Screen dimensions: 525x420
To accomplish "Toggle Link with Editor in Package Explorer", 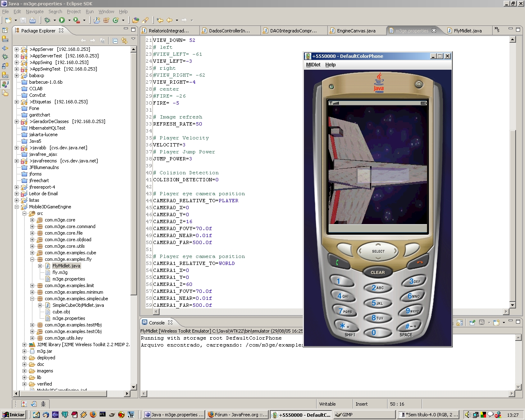I will tap(124, 41).
